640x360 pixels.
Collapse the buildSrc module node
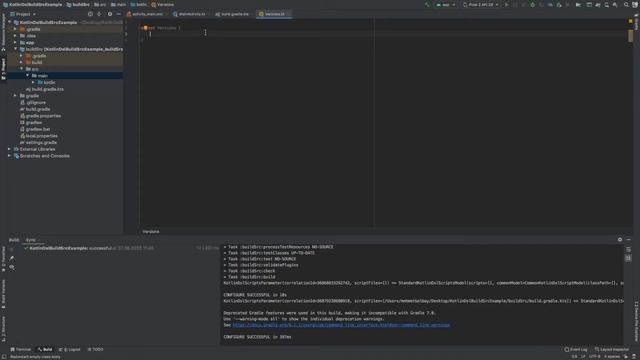(16, 49)
